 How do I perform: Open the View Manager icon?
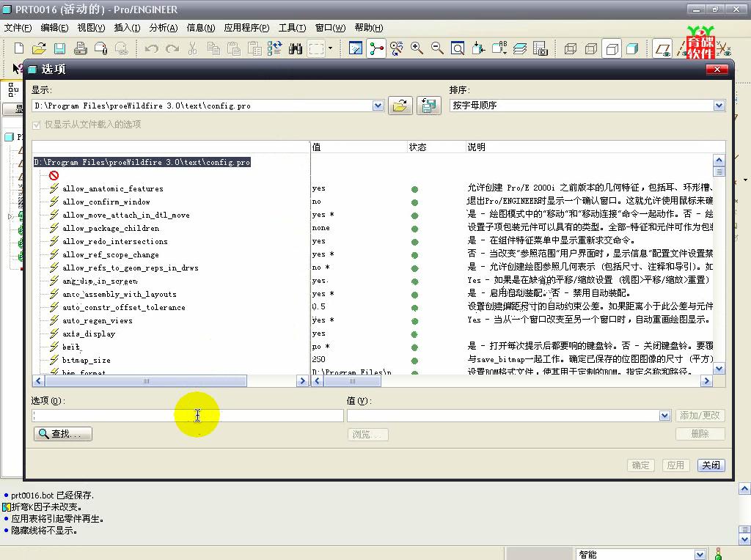coord(541,48)
